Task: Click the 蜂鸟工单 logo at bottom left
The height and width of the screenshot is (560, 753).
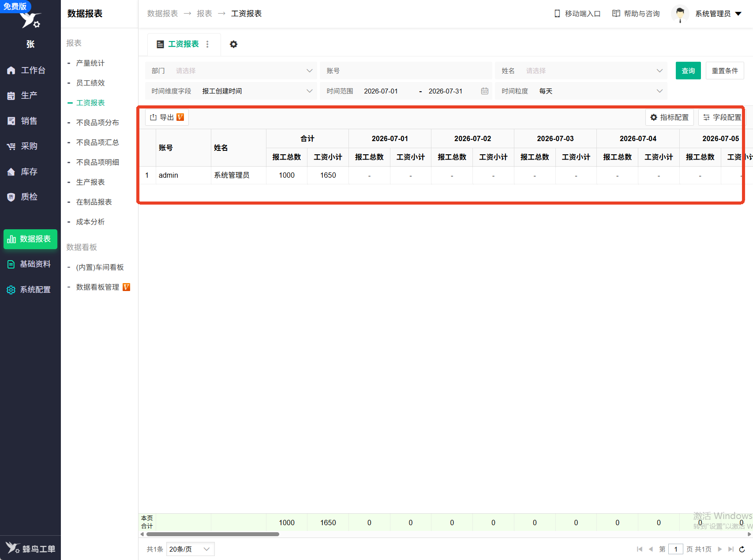Action: click(30, 548)
